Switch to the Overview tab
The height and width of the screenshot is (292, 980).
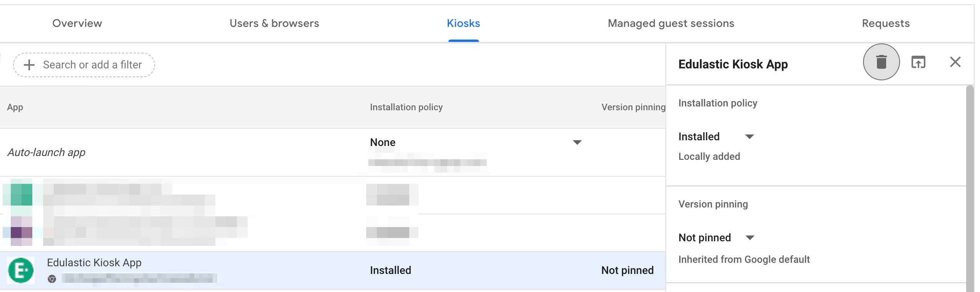(77, 23)
